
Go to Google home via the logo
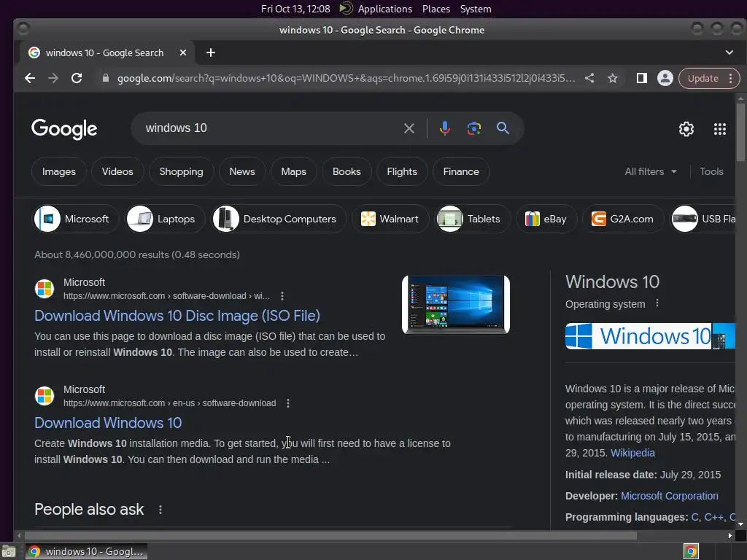click(64, 129)
